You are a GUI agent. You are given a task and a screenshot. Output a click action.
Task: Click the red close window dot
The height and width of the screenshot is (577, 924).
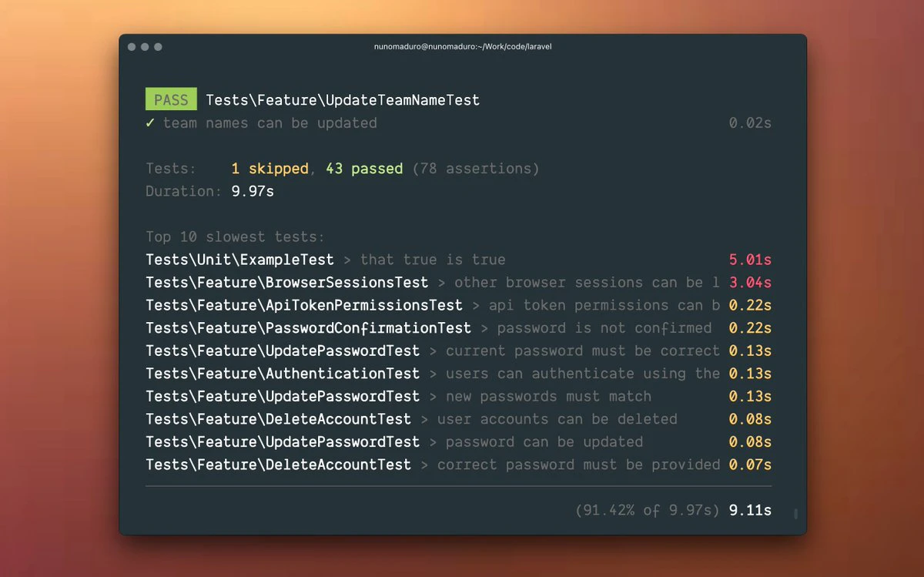132,47
